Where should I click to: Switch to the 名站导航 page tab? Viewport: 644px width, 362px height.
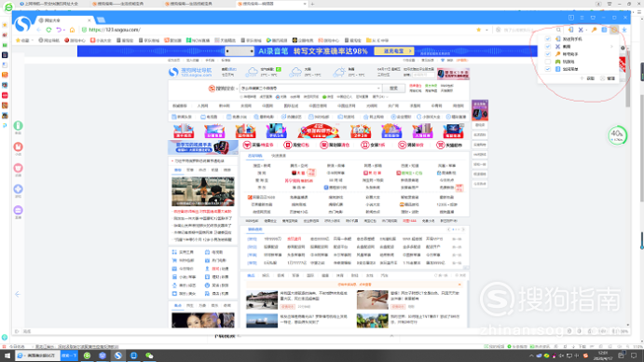coord(254,156)
